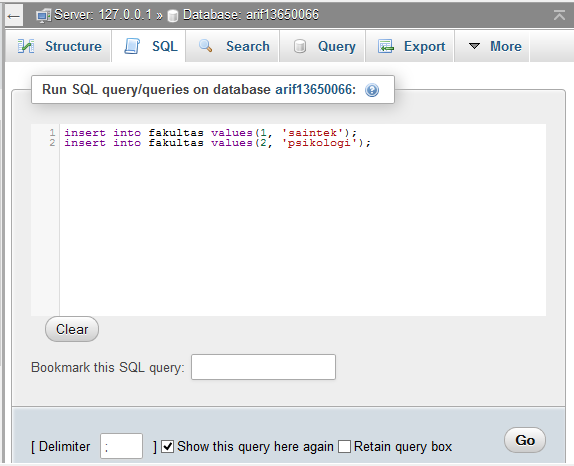Click the Export tab icon
The width and height of the screenshot is (574, 466).
tap(386, 46)
